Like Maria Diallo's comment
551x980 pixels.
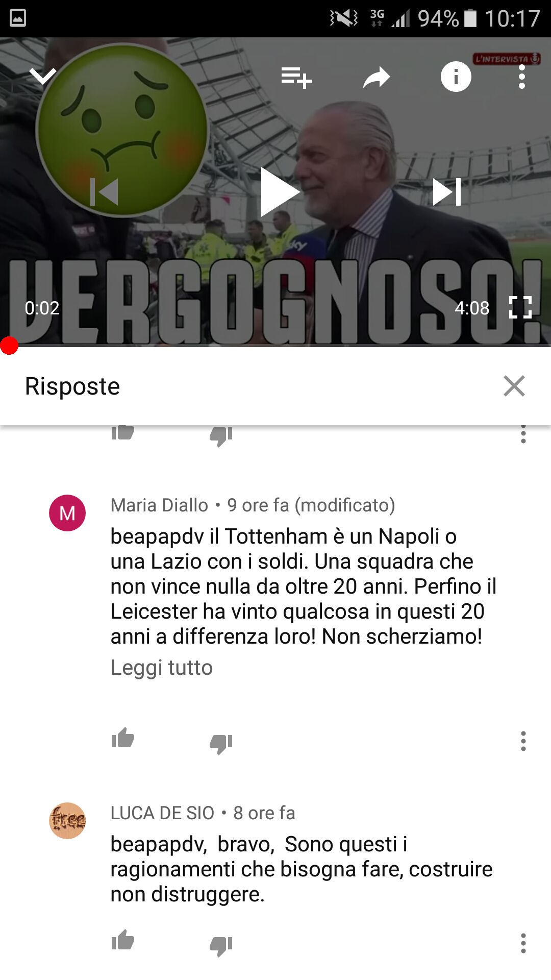coord(123,738)
